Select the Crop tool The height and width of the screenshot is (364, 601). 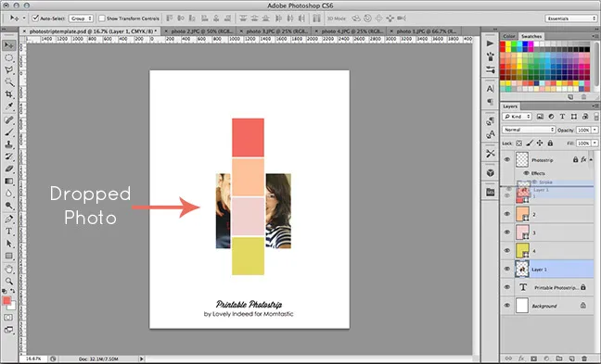tap(9, 94)
